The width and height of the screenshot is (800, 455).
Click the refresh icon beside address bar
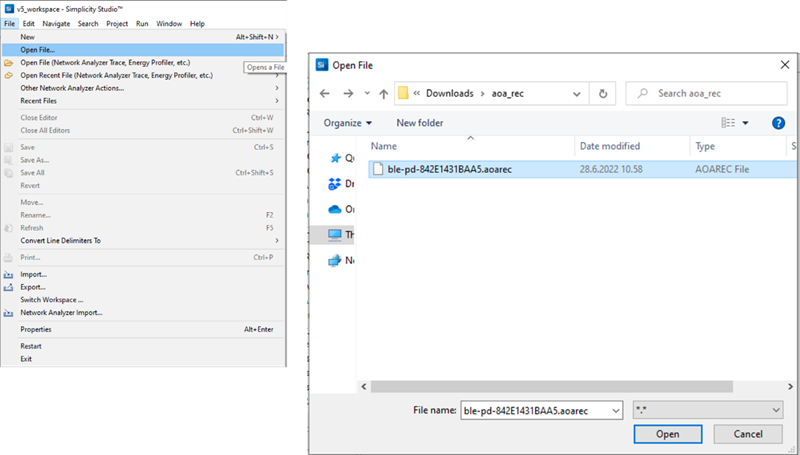[x=603, y=93]
